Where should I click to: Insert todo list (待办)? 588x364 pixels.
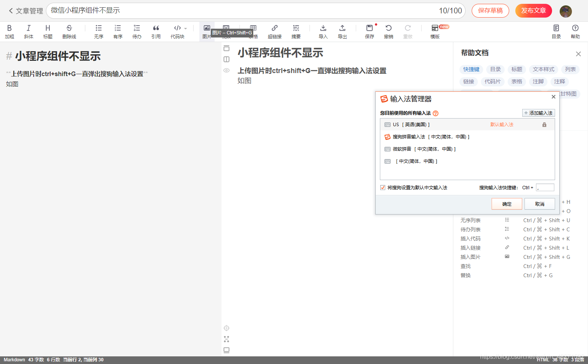pos(137,31)
